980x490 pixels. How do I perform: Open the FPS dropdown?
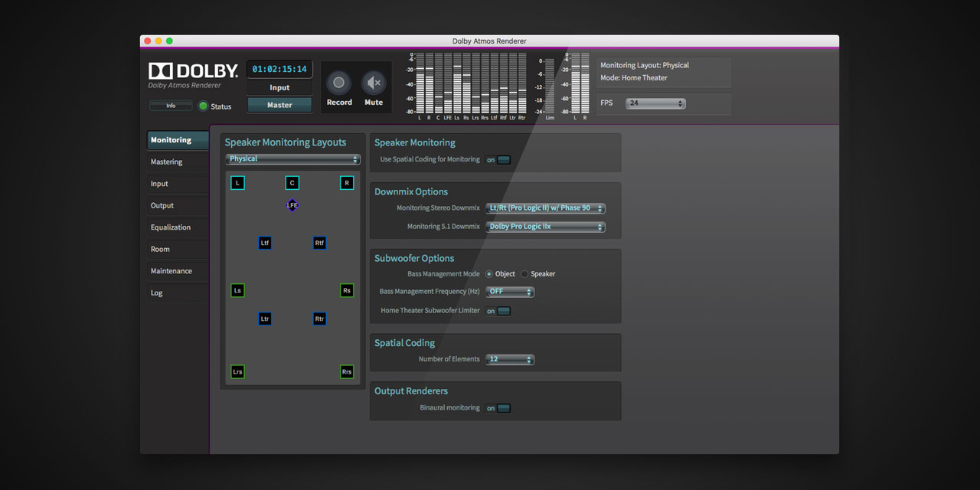[x=655, y=103]
